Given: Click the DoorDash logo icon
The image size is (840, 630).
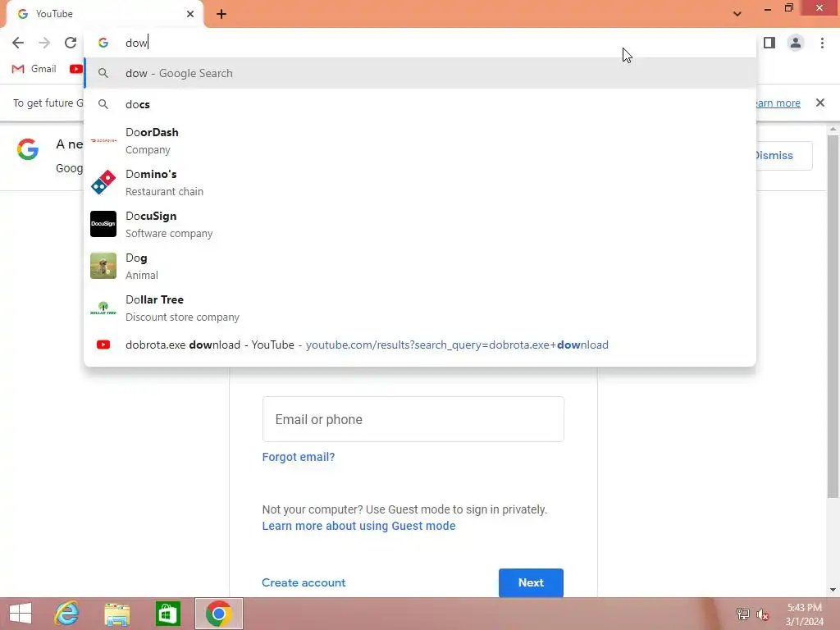Looking at the screenshot, I should pyautogui.click(x=103, y=141).
